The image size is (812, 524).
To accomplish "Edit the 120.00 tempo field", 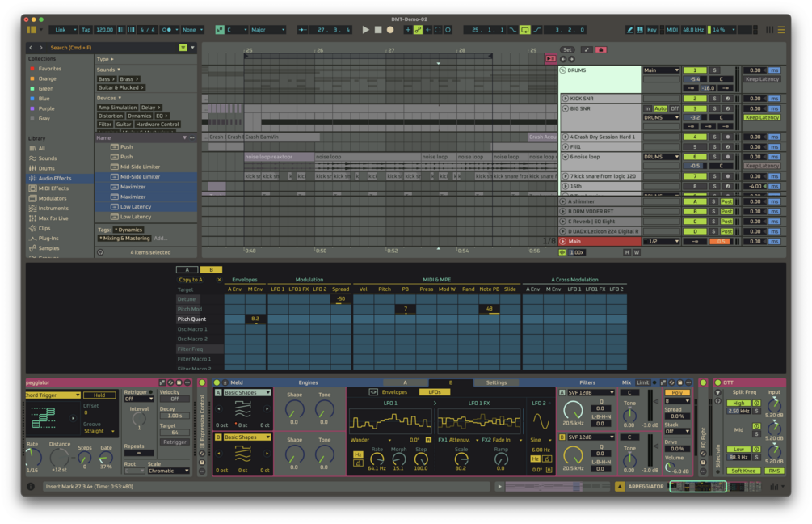I will pos(104,30).
